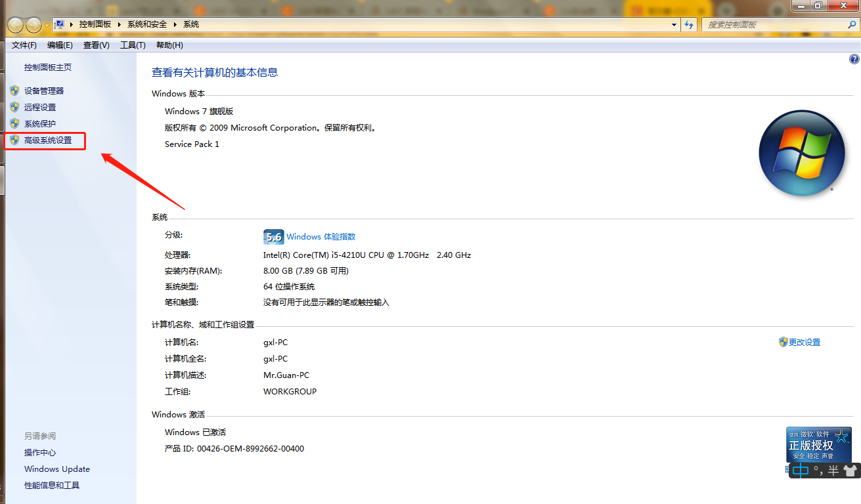861x504 pixels.
Task: Open 高级系统设置 (Advanced system settings)
Action: coord(43,140)
